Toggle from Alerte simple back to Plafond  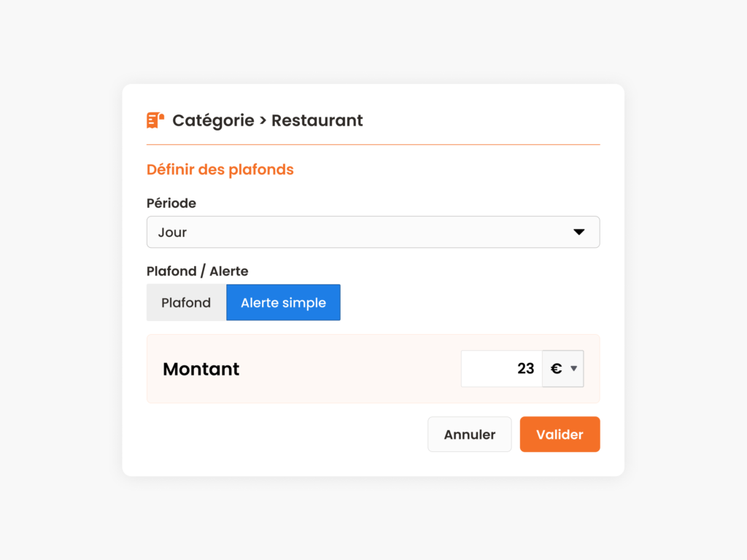(x=186, y=302)
